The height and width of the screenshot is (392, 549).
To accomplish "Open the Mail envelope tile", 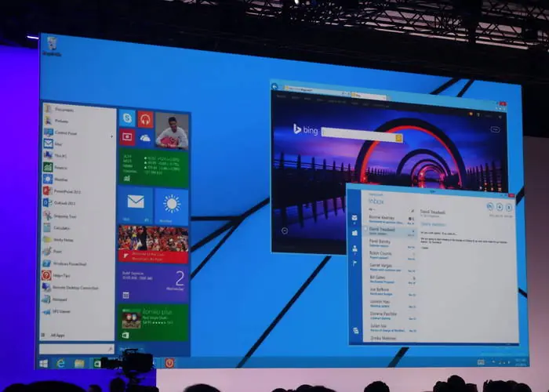I will pyautogui.click(x=135, y=205).
